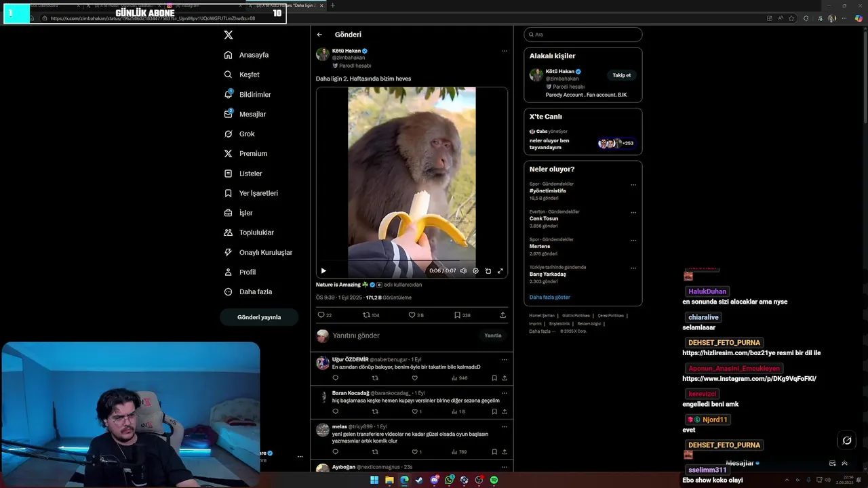Click the Gönderi yayınla button
Screen dimensions: 868x488
(x=259, y=317)
